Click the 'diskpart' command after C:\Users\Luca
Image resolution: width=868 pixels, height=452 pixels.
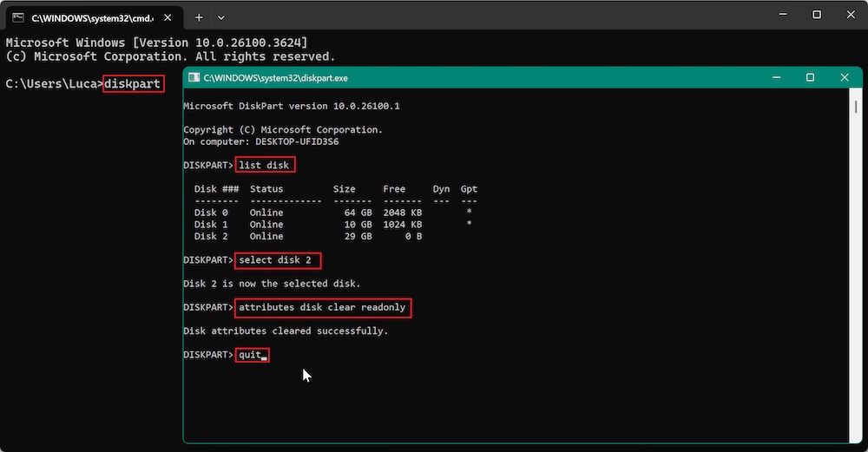132,84
